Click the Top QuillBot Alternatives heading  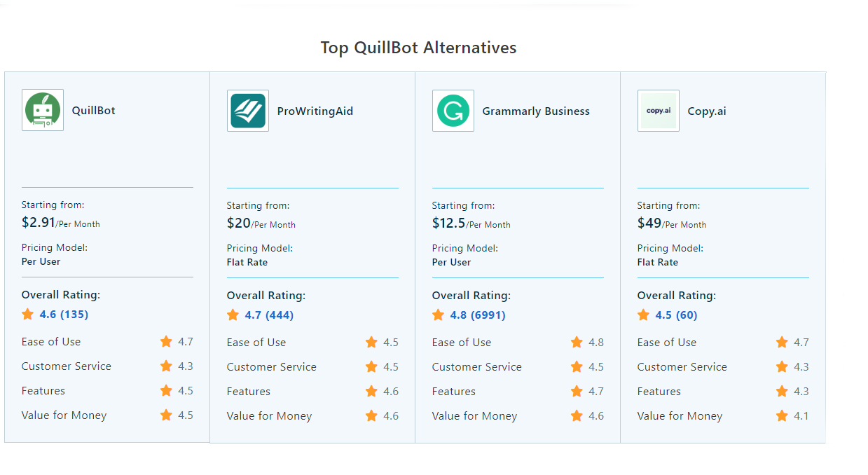pyautogui.click(x=418, y=48)
